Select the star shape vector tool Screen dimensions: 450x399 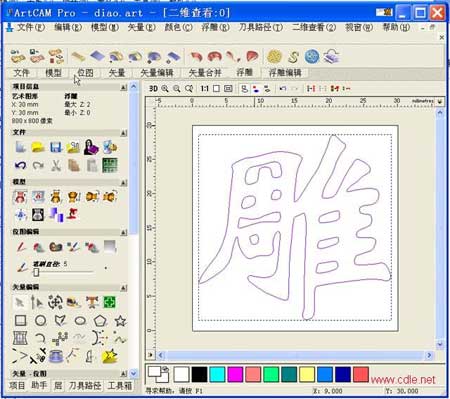click(120, 321)
